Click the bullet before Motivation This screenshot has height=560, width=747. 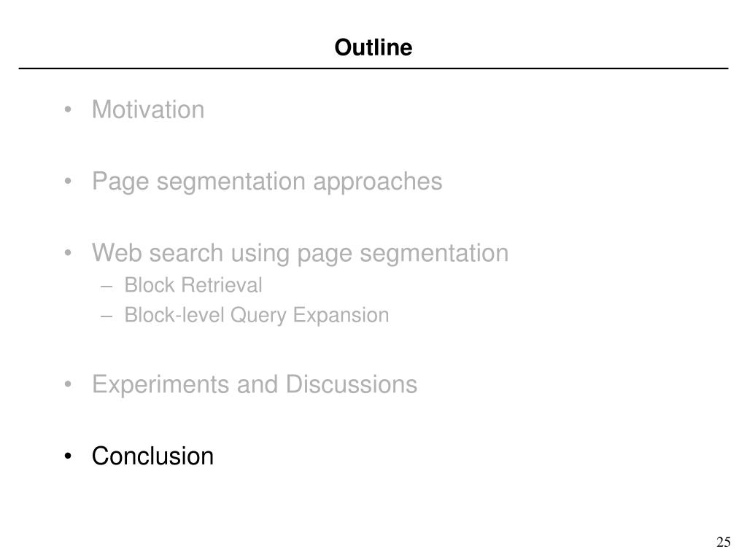68,110
